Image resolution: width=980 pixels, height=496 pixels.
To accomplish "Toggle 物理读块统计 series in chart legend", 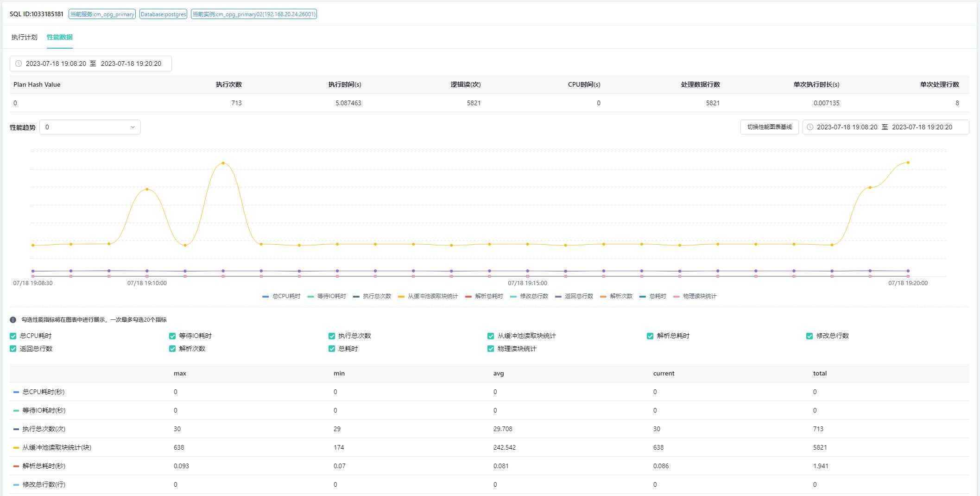I will tap(695, 296).
